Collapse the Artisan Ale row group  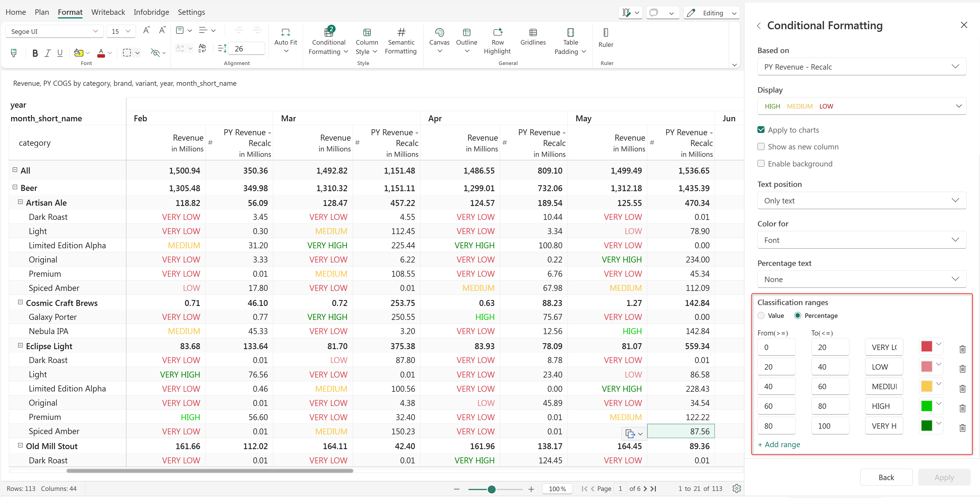20,202
